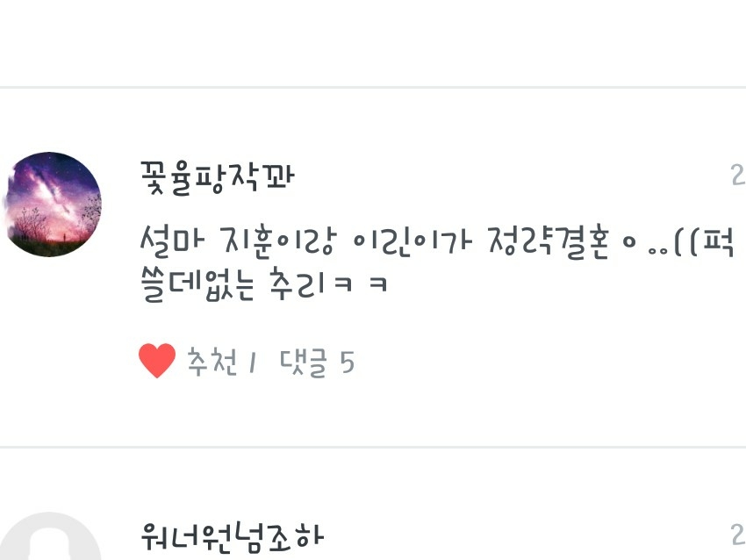
Task: Click the ㅋㅋ laughter characters in the comment
Action: pyautogui.click(x=361, y=284)
